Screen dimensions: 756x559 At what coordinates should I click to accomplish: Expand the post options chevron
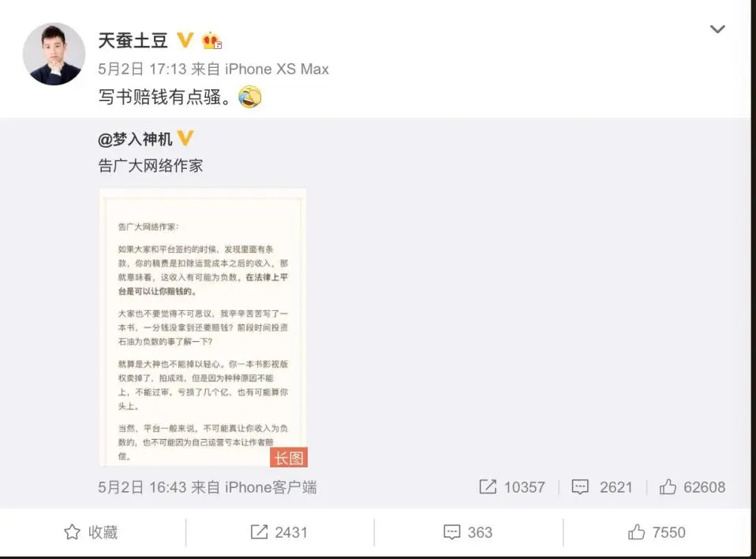[717, 29]
